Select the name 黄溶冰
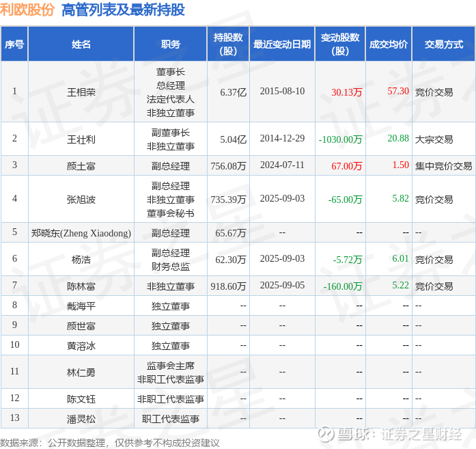The image size is (476, 449). click(x=81, y=346)
